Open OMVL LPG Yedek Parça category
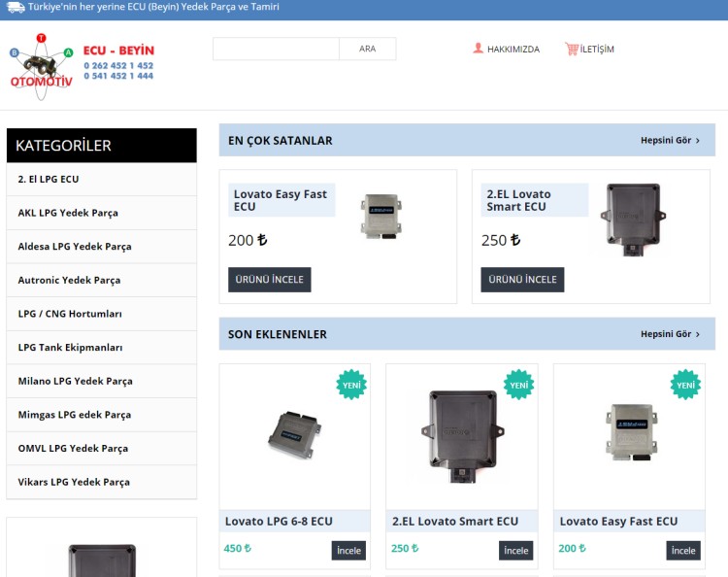This screenshot has width=728, height=577. coord(102,449)
